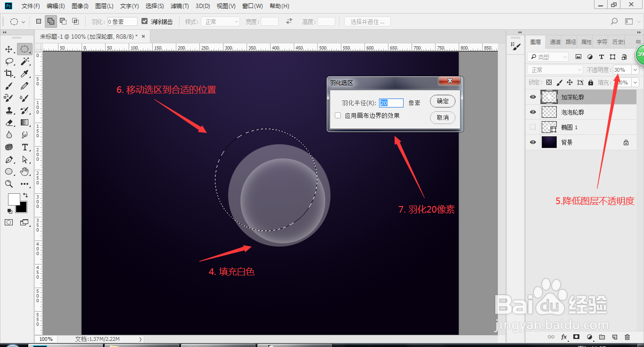Viewport: 644px width, 347px height.
Task: Open the blend mode 正常 dropdown
Action: point(556,70)
